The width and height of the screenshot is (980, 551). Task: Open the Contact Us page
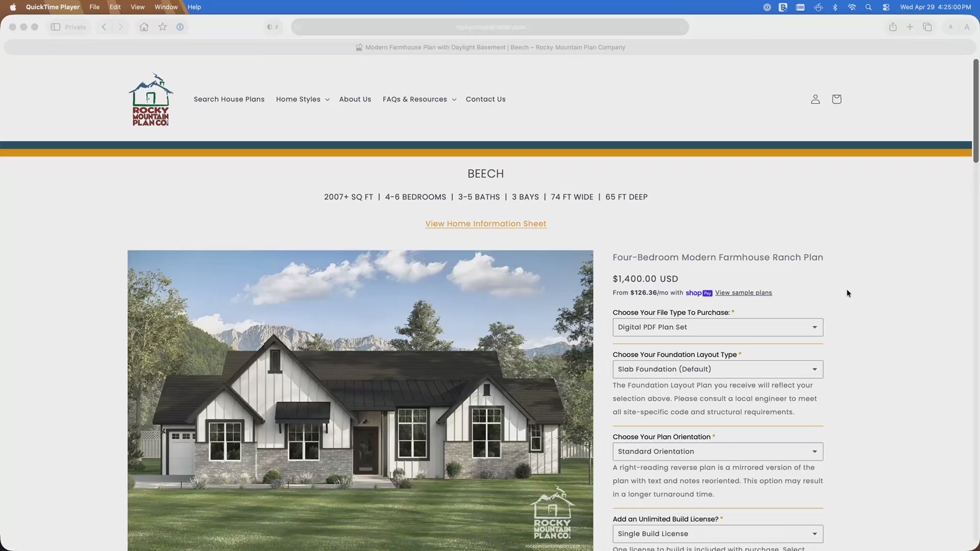[x=485, y=99]
